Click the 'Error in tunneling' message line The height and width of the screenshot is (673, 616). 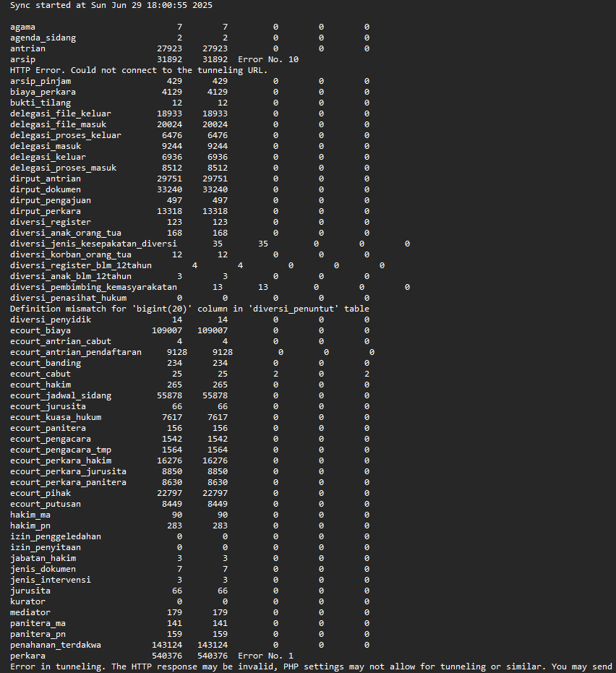(311, 666)
